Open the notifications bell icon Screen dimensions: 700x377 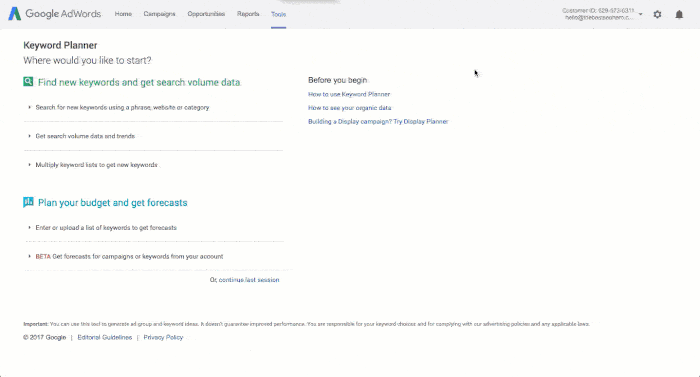click(679, 14)
